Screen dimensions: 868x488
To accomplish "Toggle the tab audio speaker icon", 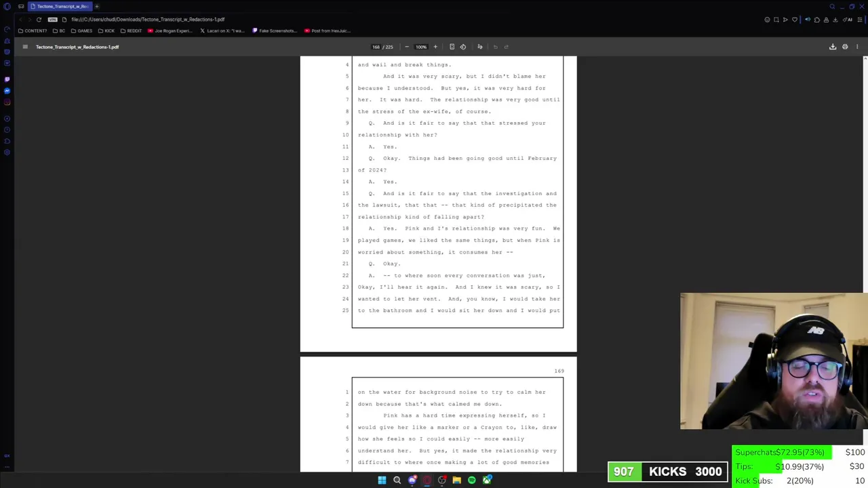I will point(807,20).
